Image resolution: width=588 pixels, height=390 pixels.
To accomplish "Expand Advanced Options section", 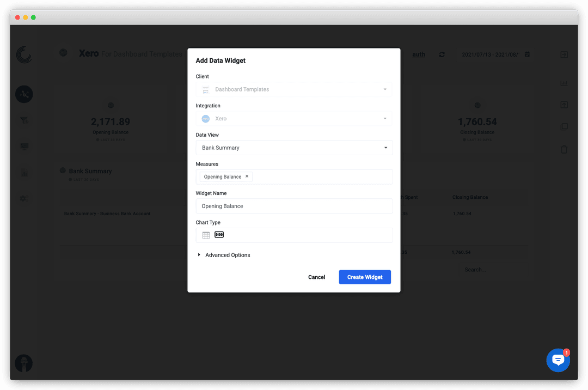I will 224,255.
